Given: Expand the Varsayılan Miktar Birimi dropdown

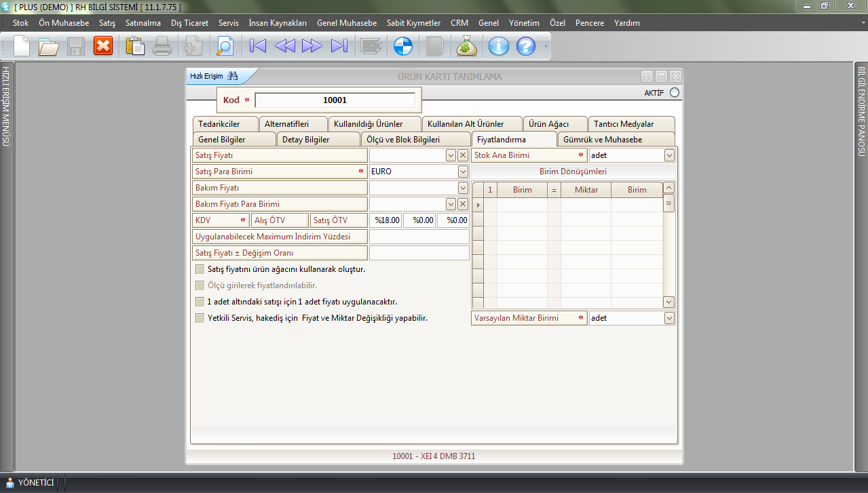Looking at the screenshot, I should [x=669, y=318].
